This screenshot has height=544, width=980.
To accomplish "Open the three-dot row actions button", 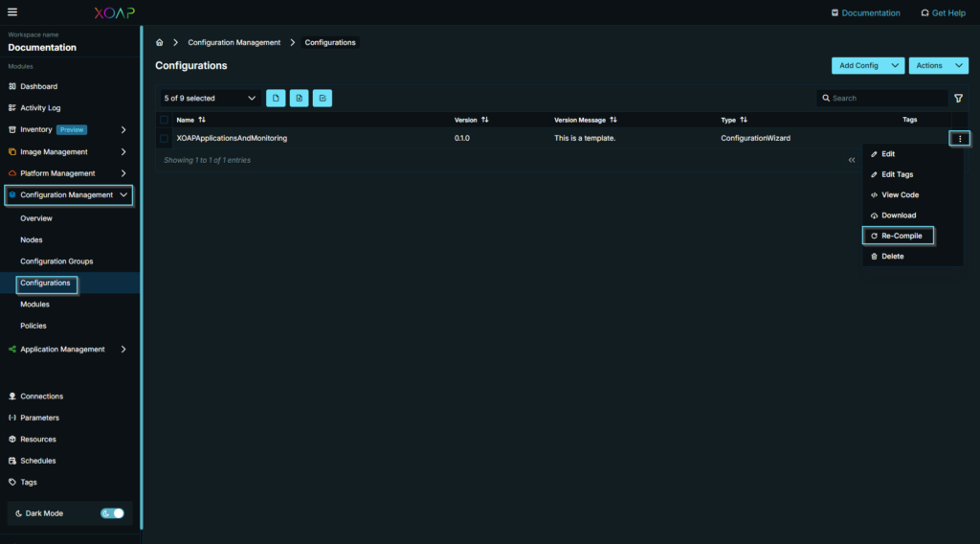I will click(x=959, y=139).
